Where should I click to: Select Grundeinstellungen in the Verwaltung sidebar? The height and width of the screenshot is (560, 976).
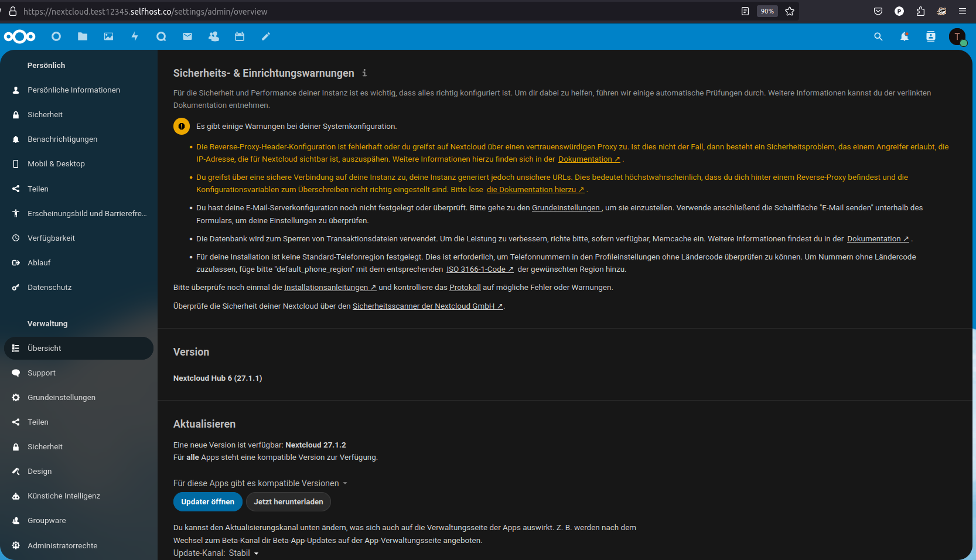point(62,397)
